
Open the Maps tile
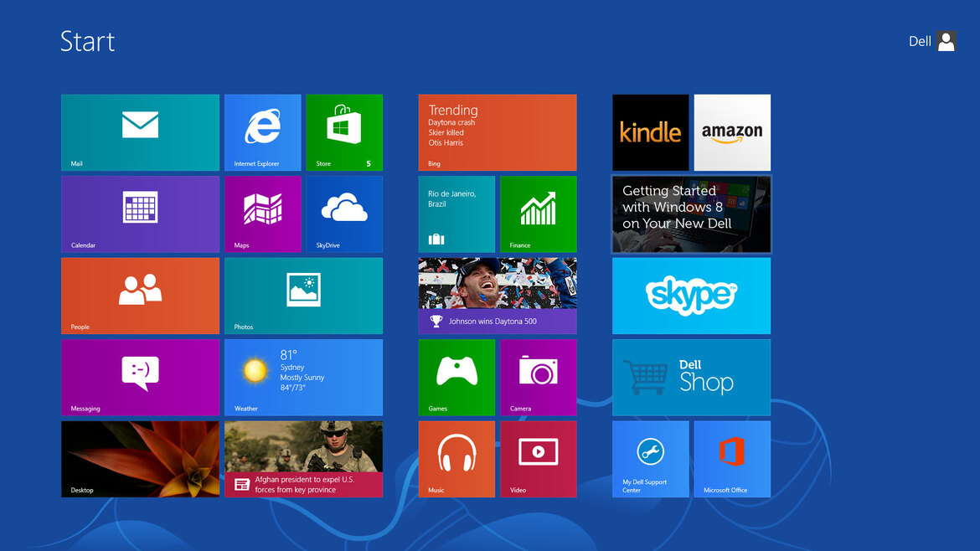[262, 214]
